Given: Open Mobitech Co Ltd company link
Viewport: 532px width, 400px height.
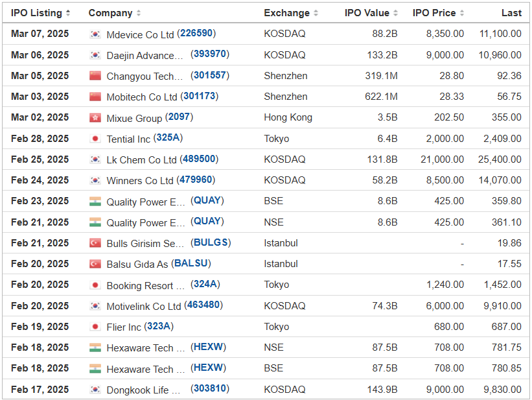Looking at the screenshot, I should pos(142,97).
